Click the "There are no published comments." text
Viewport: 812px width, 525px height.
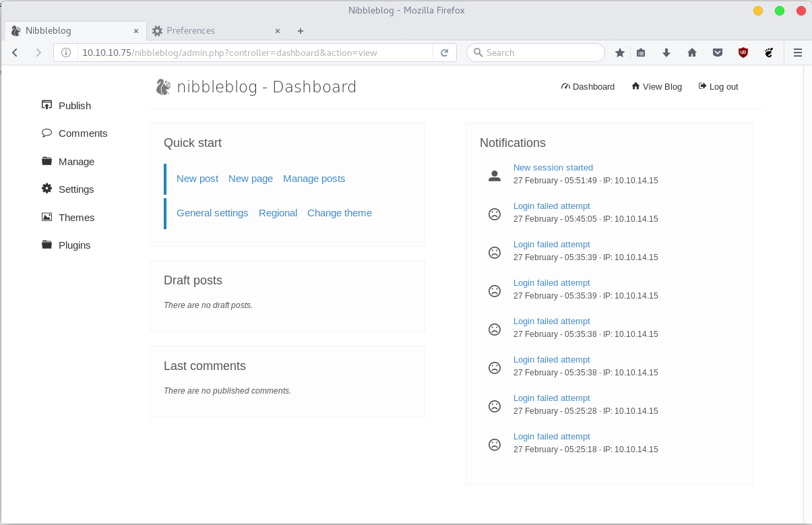pos(227,391)
